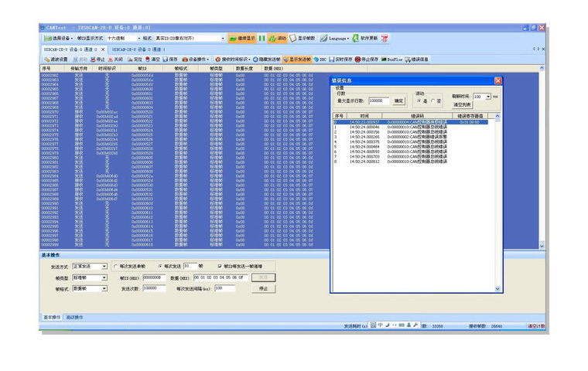
Task: Click the 隐藏发送帧 hide sent frames button
Action: click(267, 60)
